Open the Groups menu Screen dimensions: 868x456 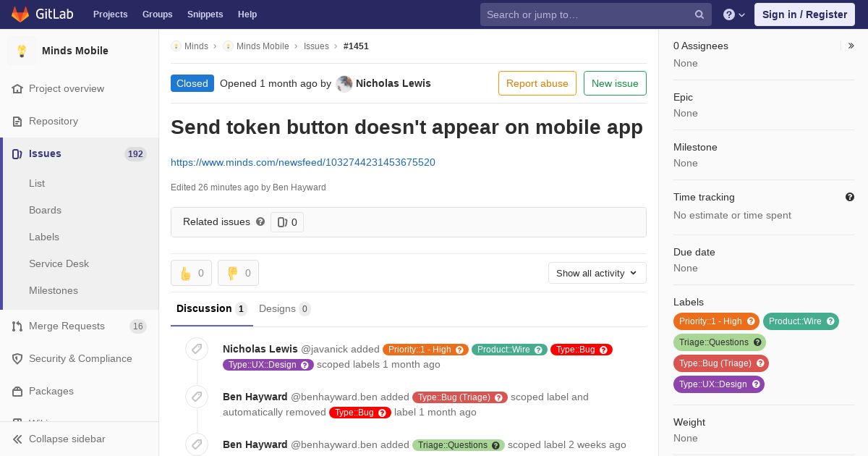(157, 14)
